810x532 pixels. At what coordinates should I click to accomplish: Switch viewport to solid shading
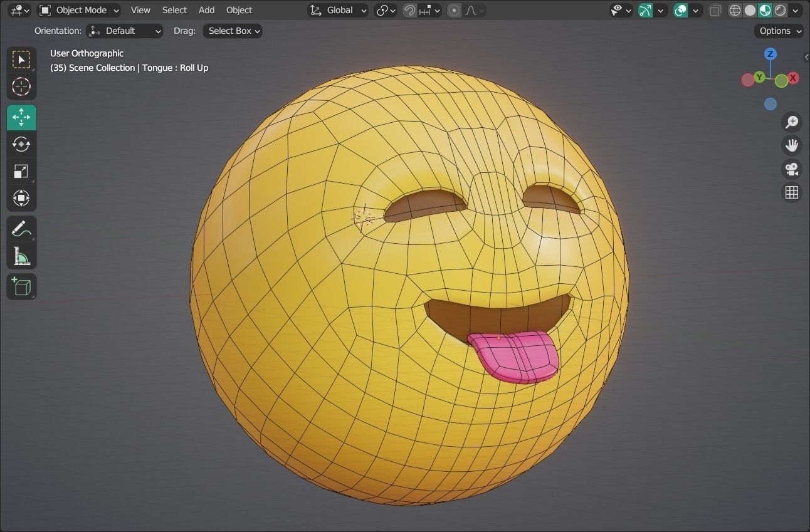[x=750, y=10]
